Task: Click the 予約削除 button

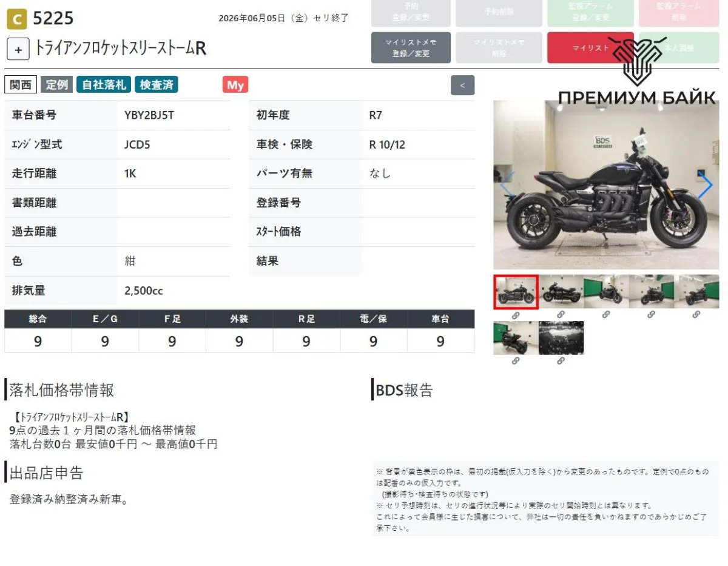Action: click(x=499, y=12)
